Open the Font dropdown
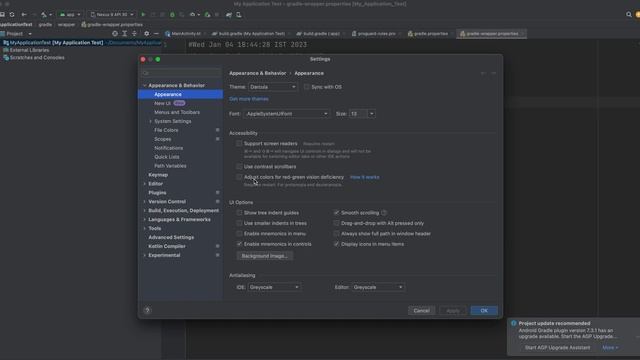Screen dimensions: 640x360 click(287, 114)
